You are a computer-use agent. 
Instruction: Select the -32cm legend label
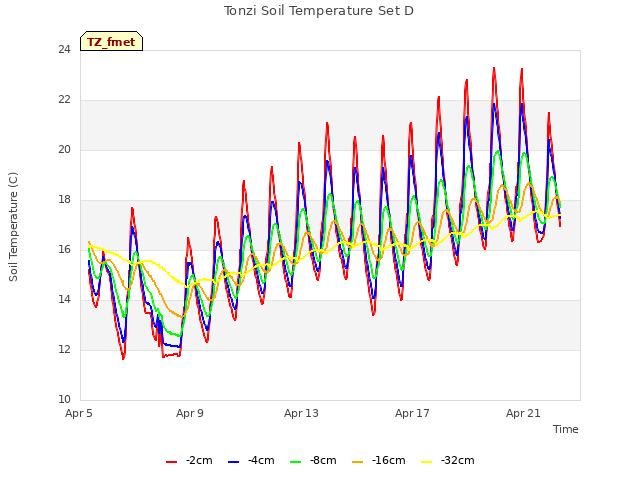(458, 460)
